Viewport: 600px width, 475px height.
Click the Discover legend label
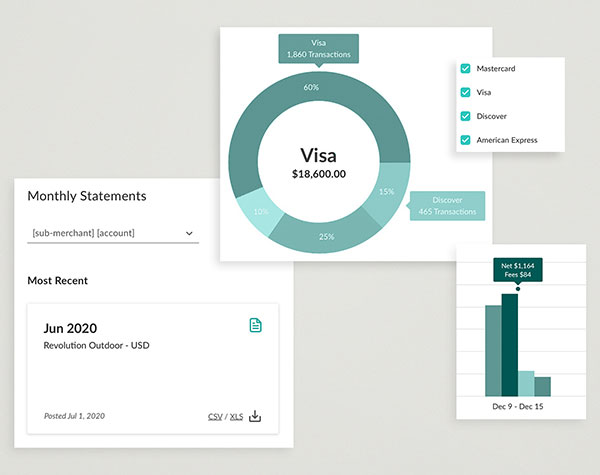pyautogui.click(x=492, y=116)
